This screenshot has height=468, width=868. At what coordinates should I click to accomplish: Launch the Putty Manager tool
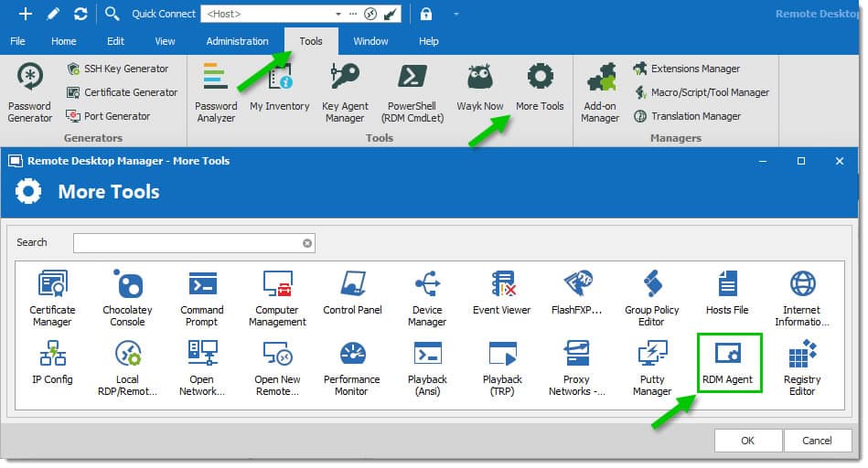point(652,367)
